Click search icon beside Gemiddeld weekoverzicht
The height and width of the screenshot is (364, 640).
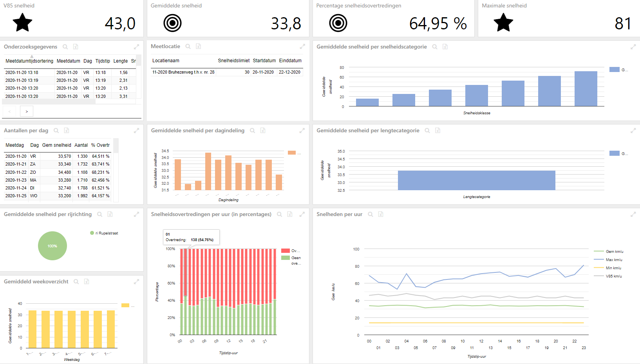[76, 282]
